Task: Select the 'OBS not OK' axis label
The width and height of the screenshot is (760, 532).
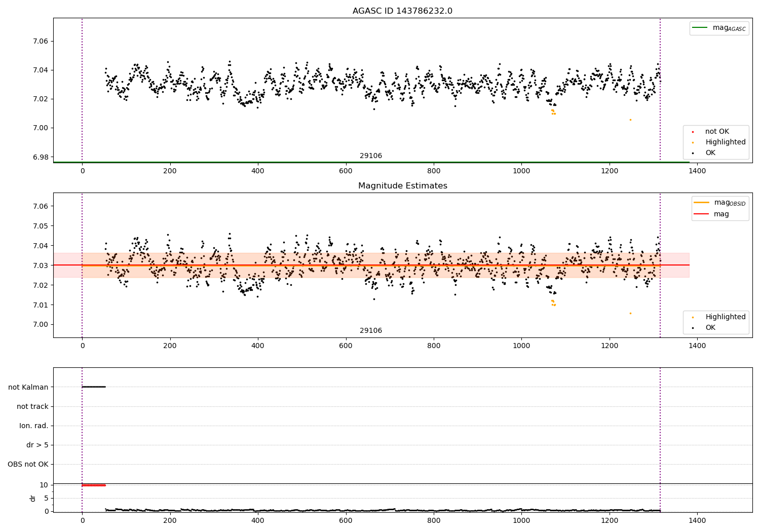Action: click(28, 464)
